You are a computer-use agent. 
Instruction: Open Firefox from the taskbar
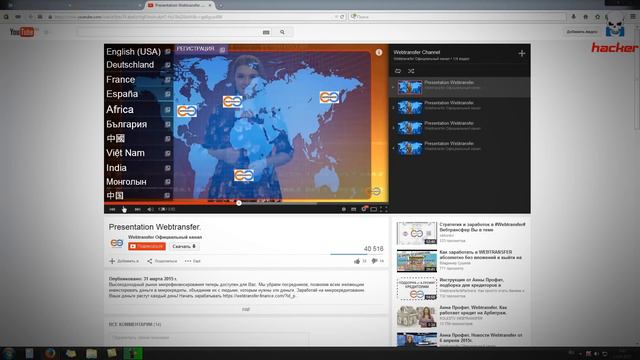[50, 353]
